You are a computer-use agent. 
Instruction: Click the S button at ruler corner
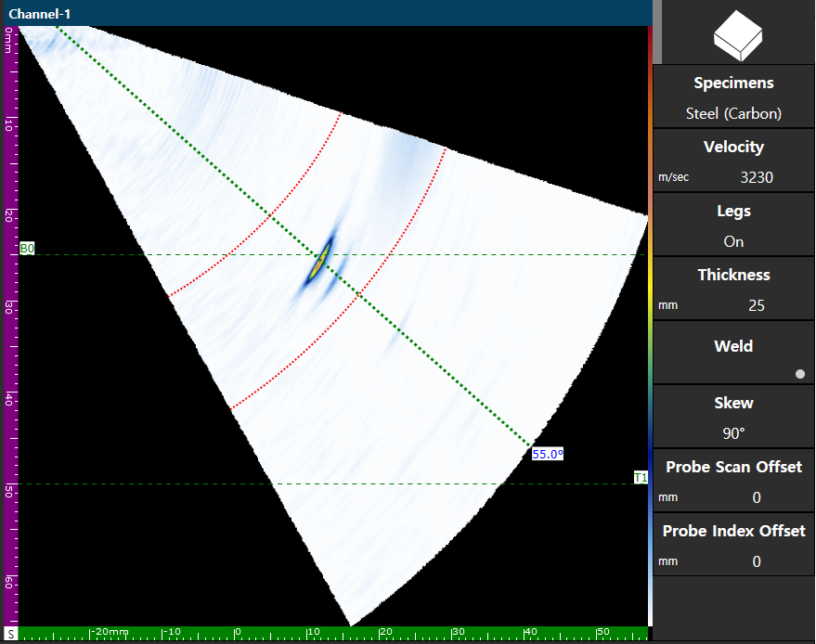[11, 634]
